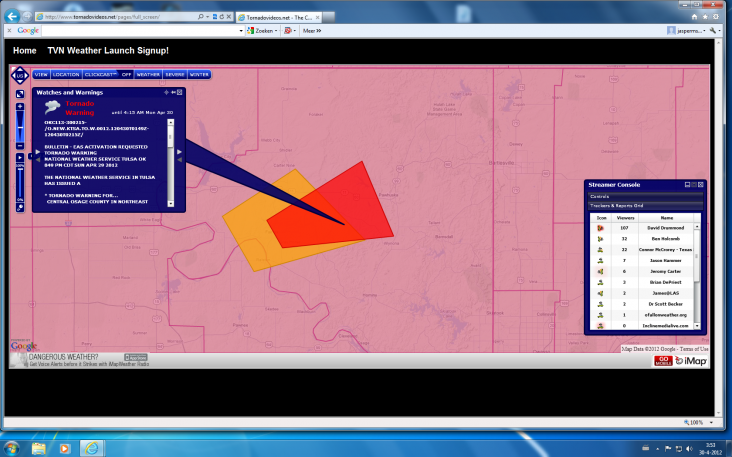Click the US navigation compass icon
This screenshot has width=732, height=457.
20,76
